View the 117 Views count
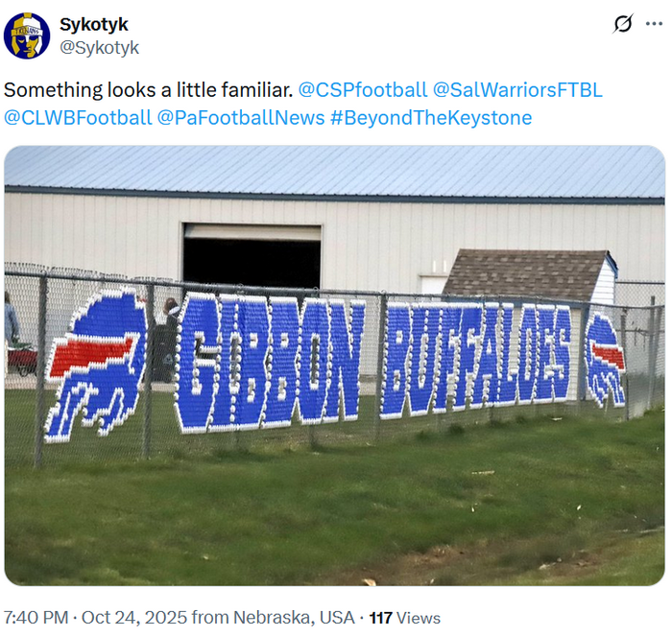This screenshot has width=672, height=637. [x=405, y=618]
